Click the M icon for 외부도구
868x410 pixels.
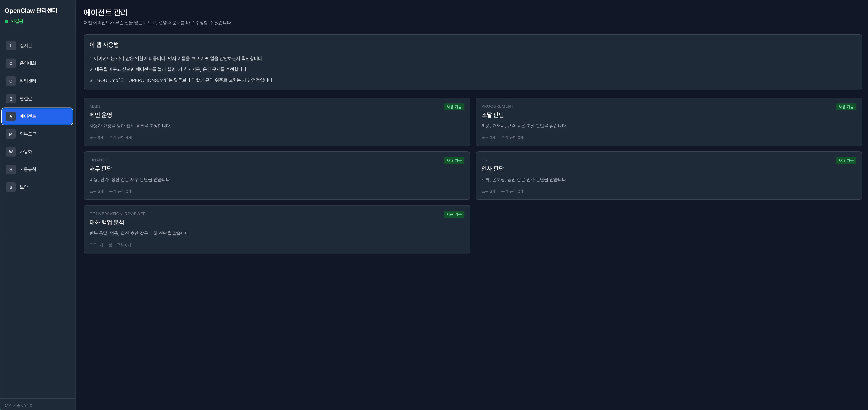(11, 134)
